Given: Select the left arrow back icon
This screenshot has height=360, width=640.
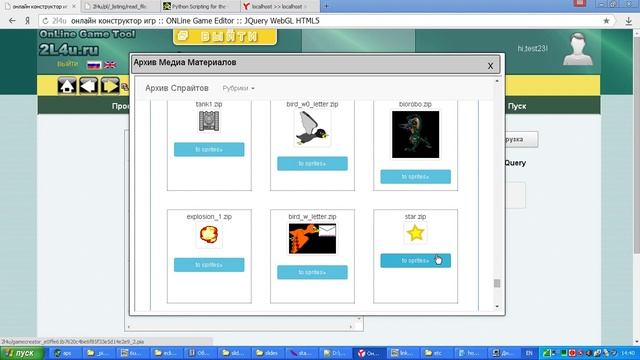Looking at the screenshot, I should 89,86.
